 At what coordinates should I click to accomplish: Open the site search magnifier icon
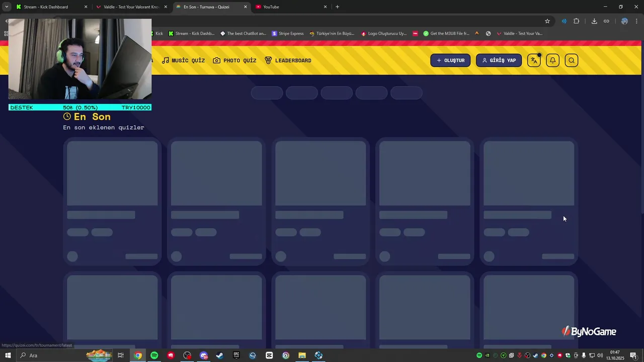pos(572,60)
